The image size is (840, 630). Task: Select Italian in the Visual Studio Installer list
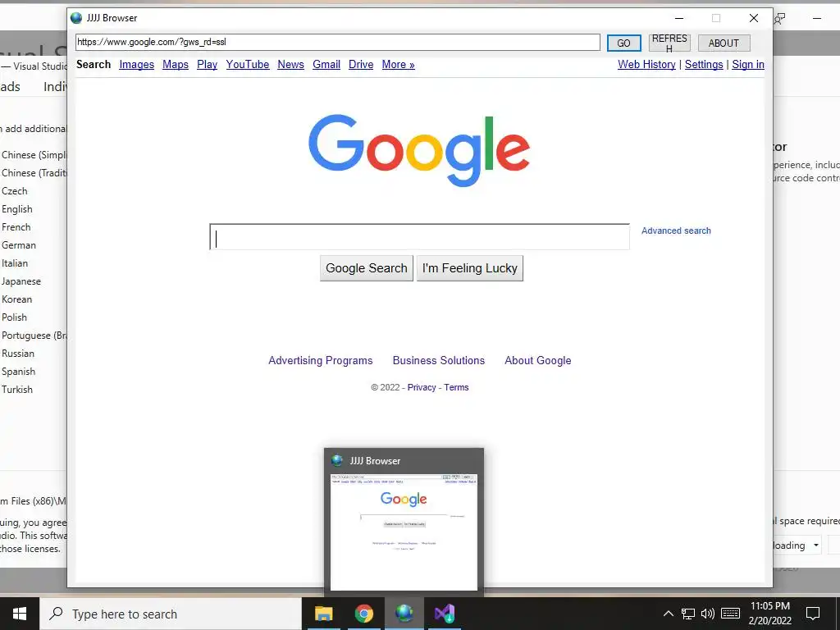pyautogui.click(x=15, y=263)
